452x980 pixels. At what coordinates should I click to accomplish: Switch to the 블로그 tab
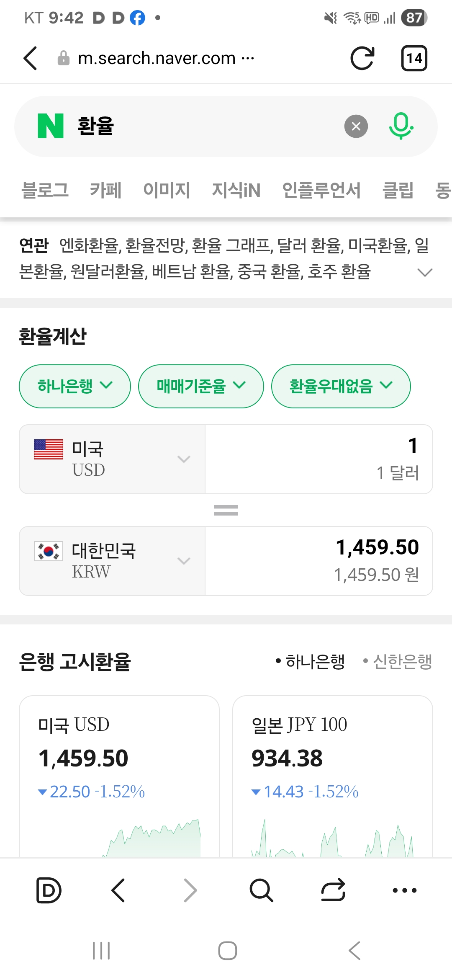point(45,190)
